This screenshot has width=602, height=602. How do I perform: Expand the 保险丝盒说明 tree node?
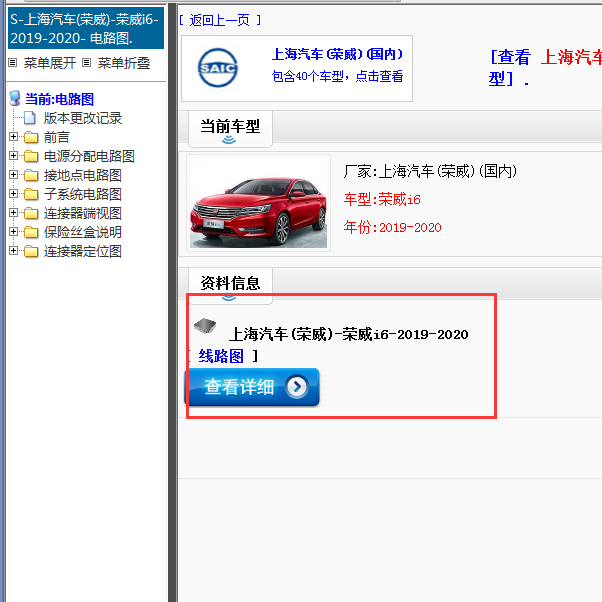pyautogui.click(x=13, y=232)
